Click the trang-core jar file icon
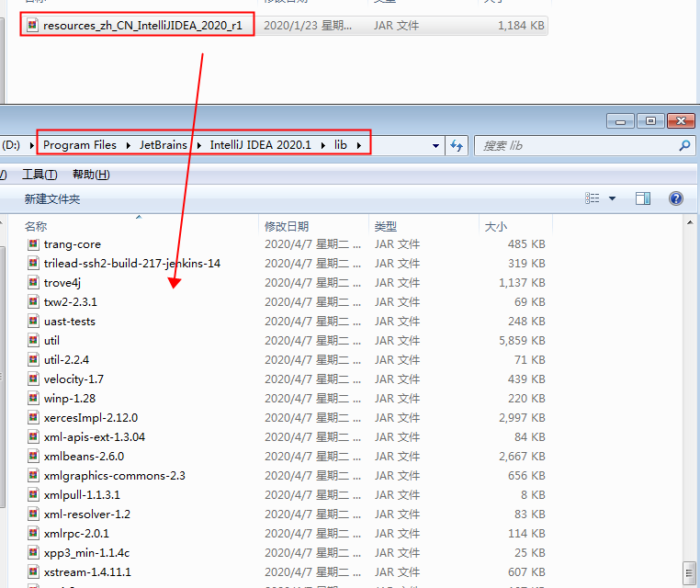The width and height of the screenshot is (700, 588). click(33, 244)
